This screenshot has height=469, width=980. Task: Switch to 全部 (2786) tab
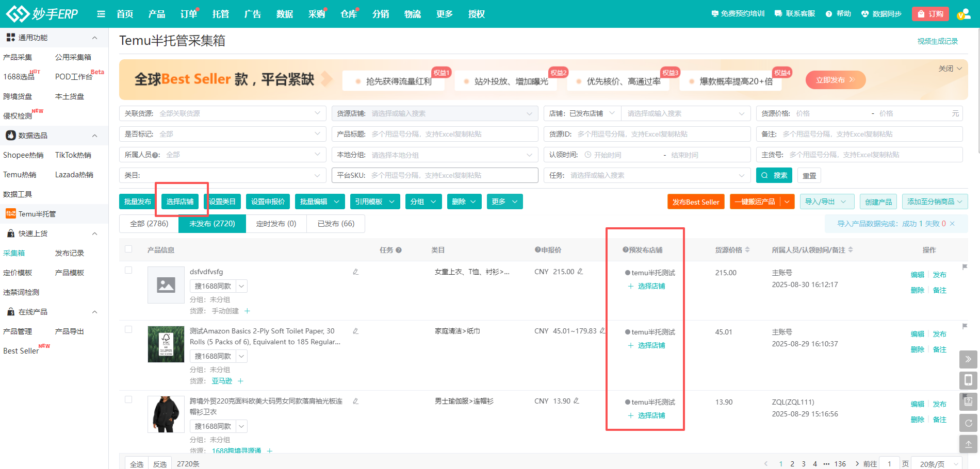click(x=149, y=224)
